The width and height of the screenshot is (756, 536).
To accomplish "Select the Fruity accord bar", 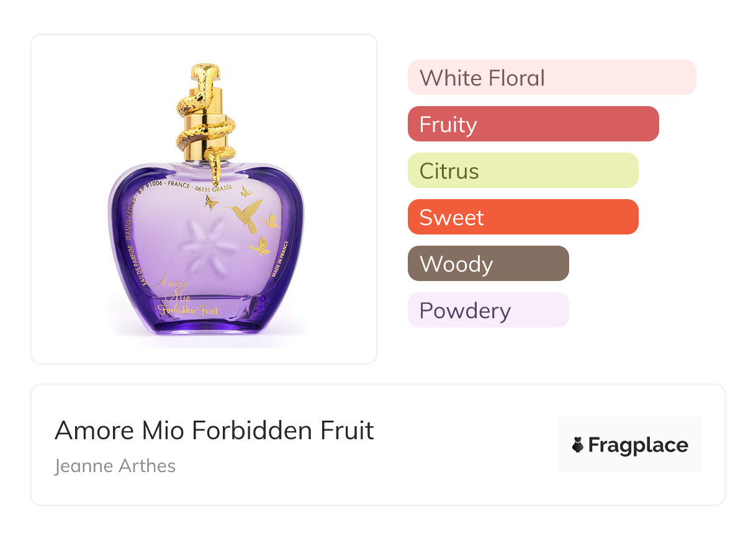I will coord(533,124).
